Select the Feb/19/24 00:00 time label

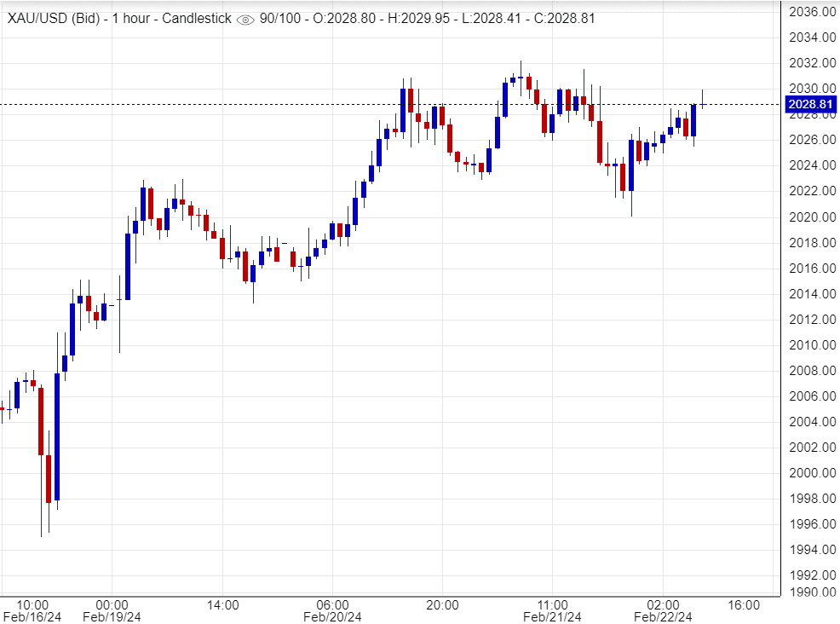pyautogui.click(x=112, y=610)
